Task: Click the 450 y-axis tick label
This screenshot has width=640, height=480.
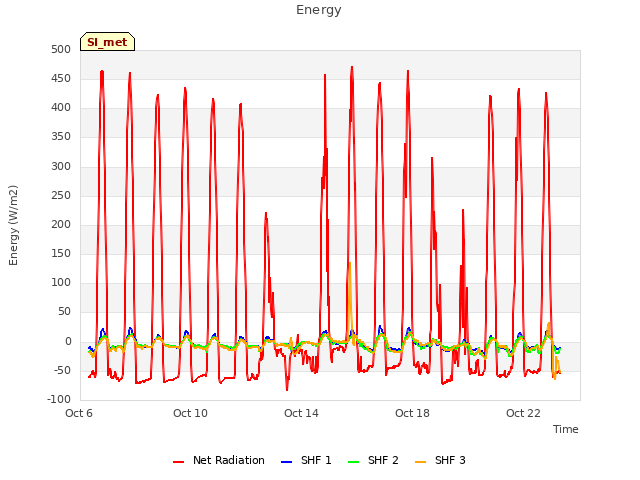Action: coord(61,78)
